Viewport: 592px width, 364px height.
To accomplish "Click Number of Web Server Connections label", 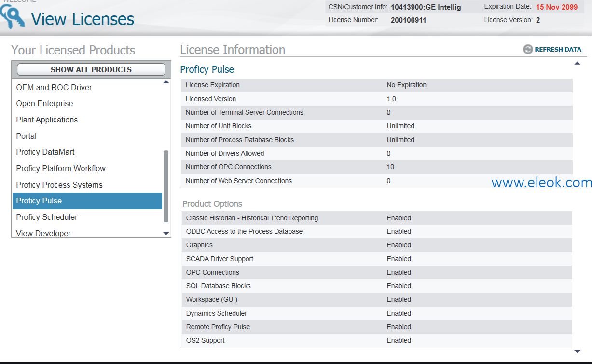I will click(x=239, y=181).
